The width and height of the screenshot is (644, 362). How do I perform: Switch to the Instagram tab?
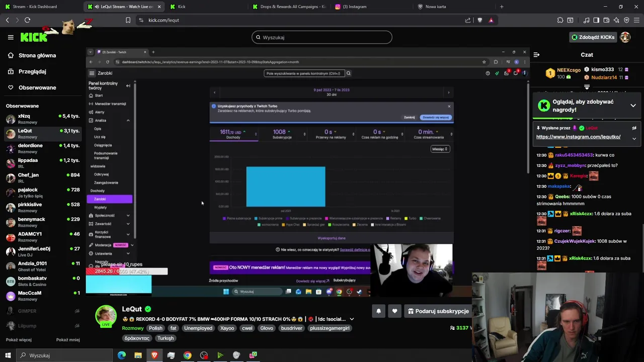coord(371,7)
